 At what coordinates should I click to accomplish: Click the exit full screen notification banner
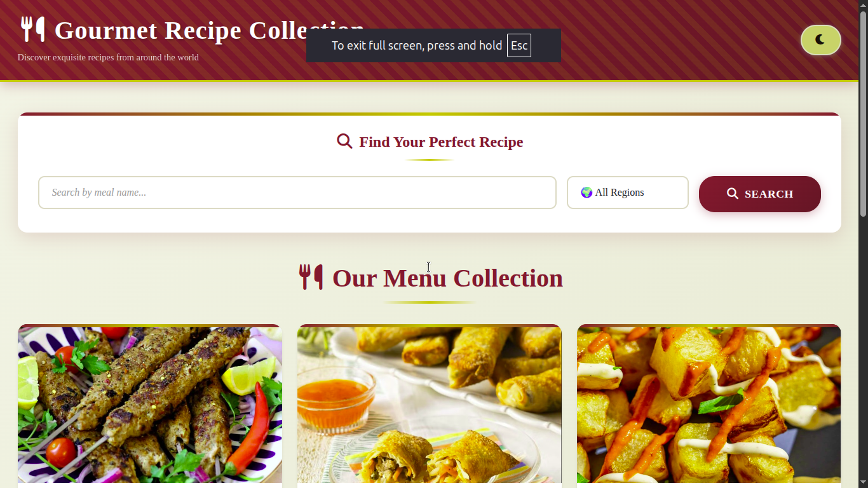point(433,46)
